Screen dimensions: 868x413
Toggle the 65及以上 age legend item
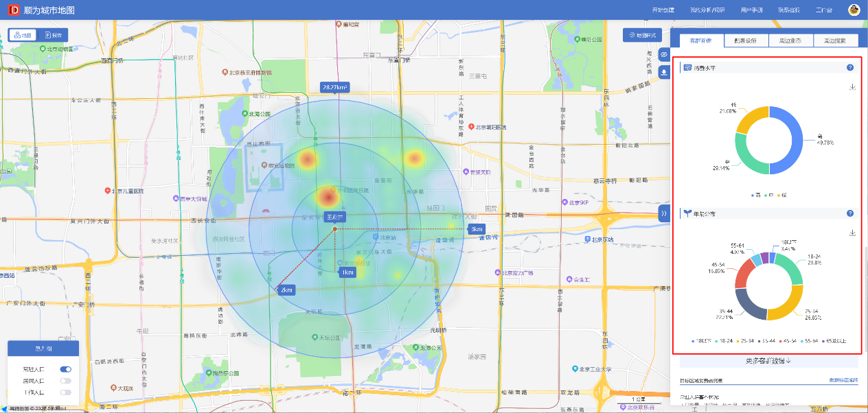coord(835,340)
